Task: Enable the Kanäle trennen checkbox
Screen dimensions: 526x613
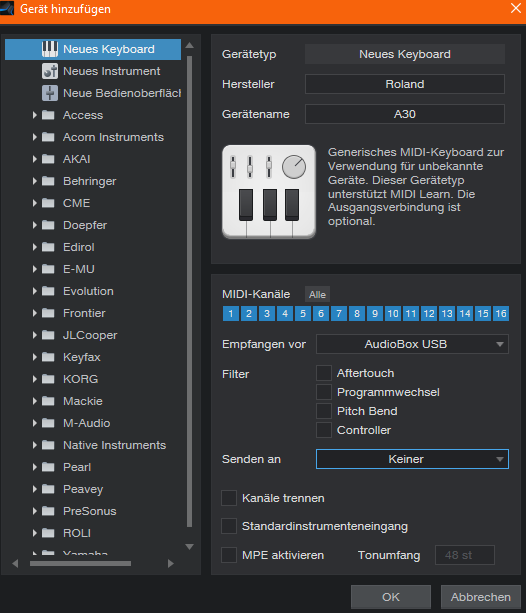Action: click(x=229, y=498)
